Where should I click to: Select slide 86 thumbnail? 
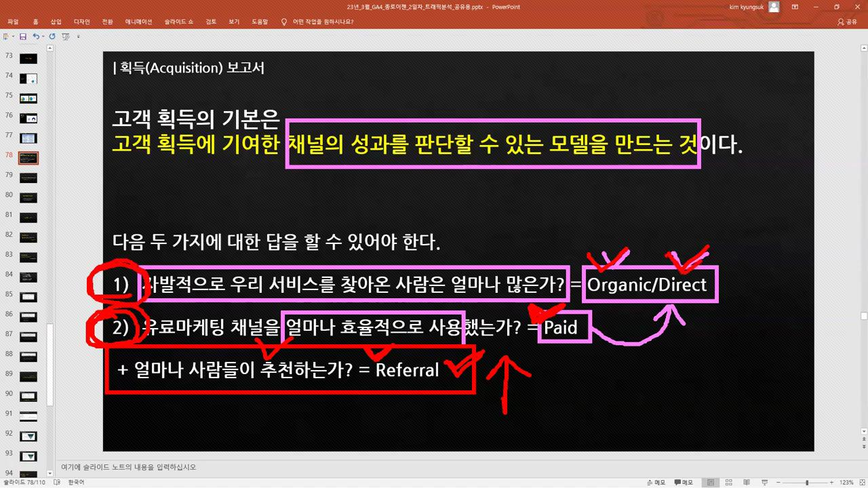pos(28,317)
